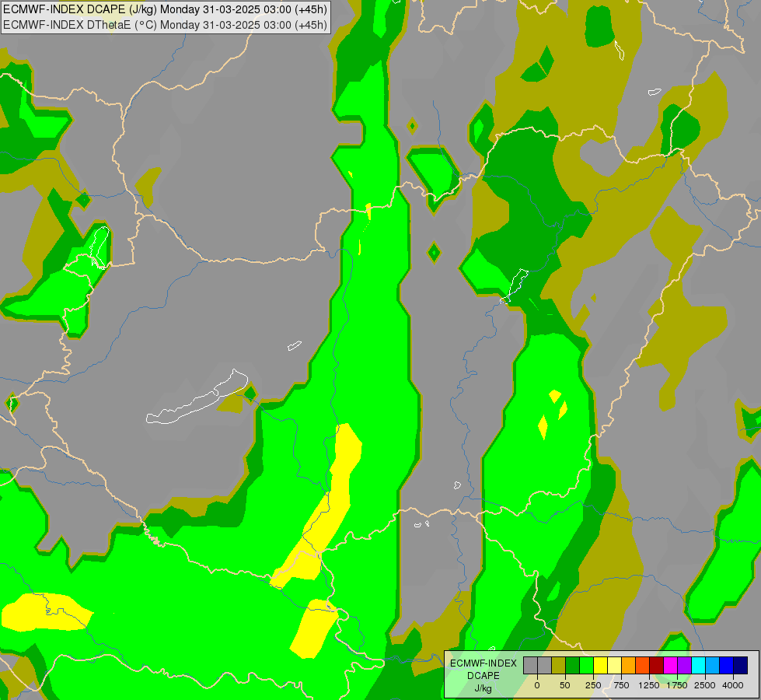The width and height of the screenshot is (761, 700).
Task: Click the legend value label 50
Action: (565, 685)
